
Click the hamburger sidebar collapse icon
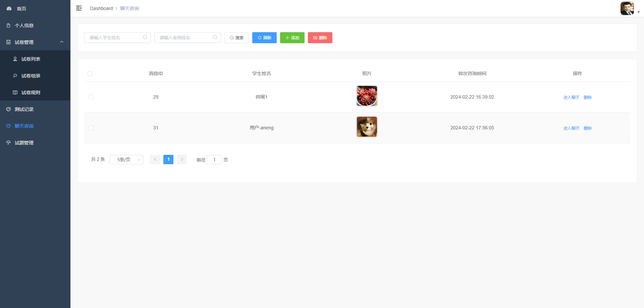[x=79, y=8]
